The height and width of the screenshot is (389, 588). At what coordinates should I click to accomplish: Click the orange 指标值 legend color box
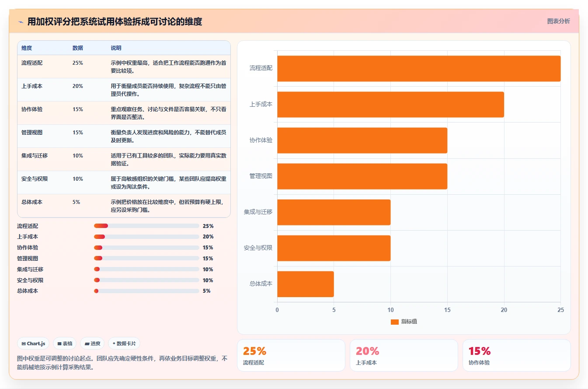(394, 322)
